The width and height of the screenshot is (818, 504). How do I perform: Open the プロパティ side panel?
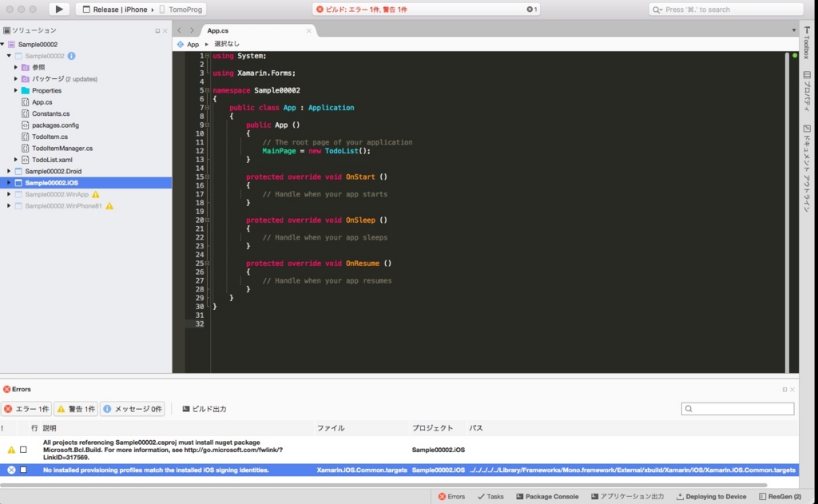807,92
